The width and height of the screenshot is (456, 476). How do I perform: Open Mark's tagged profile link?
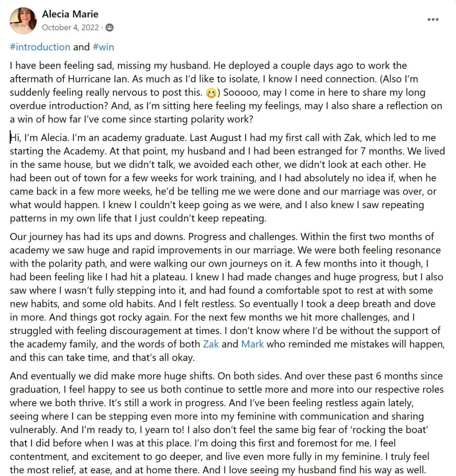coord(252,344)
